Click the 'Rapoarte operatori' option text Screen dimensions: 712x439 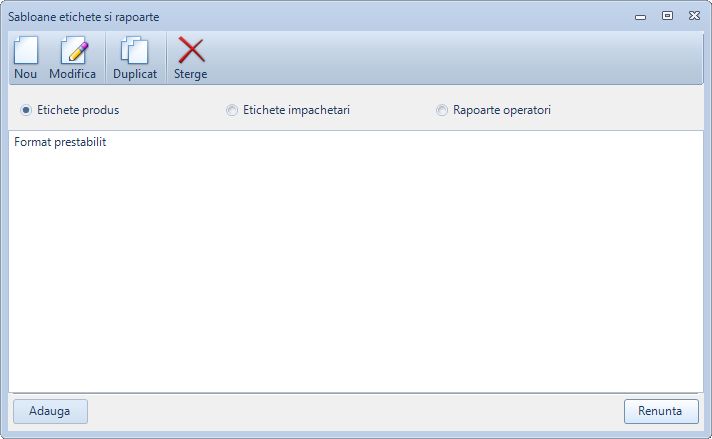501,110
